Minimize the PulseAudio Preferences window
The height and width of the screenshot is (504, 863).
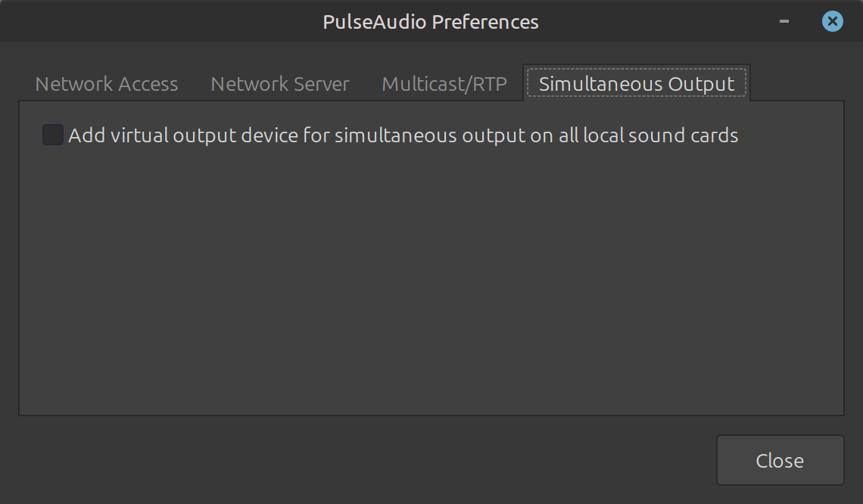pyautogui.click(x=784, y=21)
